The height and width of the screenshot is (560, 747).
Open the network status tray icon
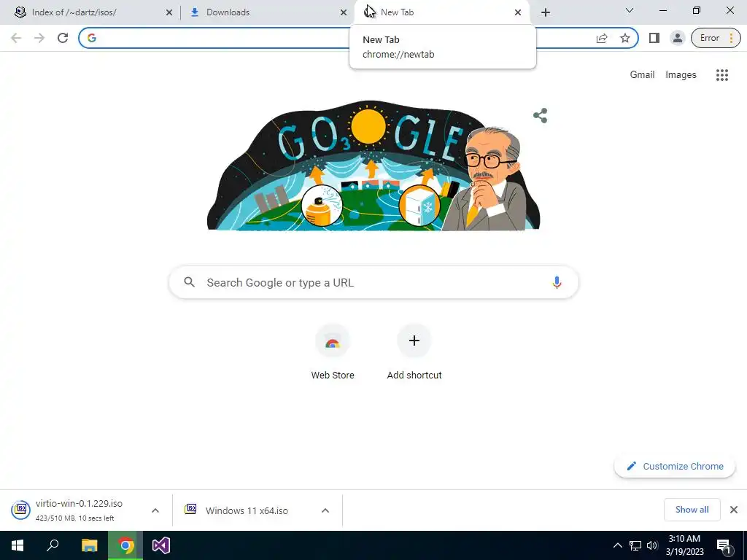pos(635,545)
